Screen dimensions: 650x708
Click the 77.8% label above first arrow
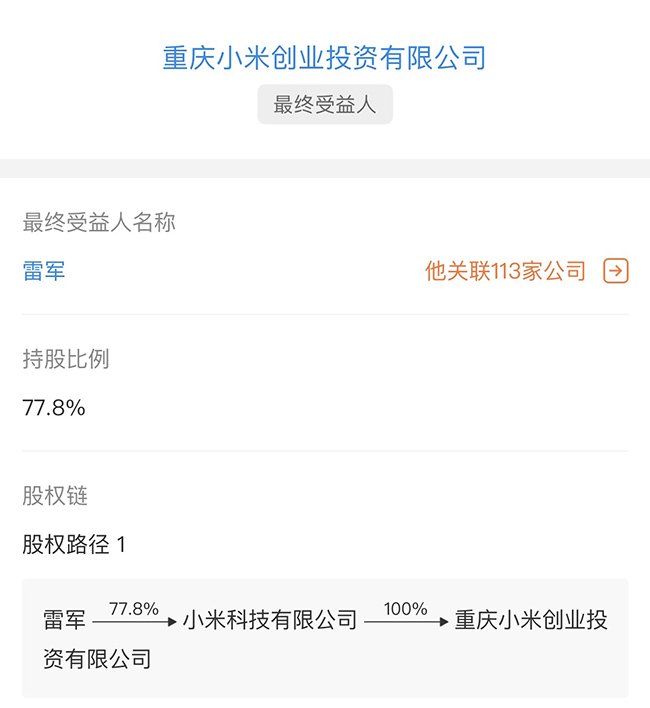pos(134,609)
